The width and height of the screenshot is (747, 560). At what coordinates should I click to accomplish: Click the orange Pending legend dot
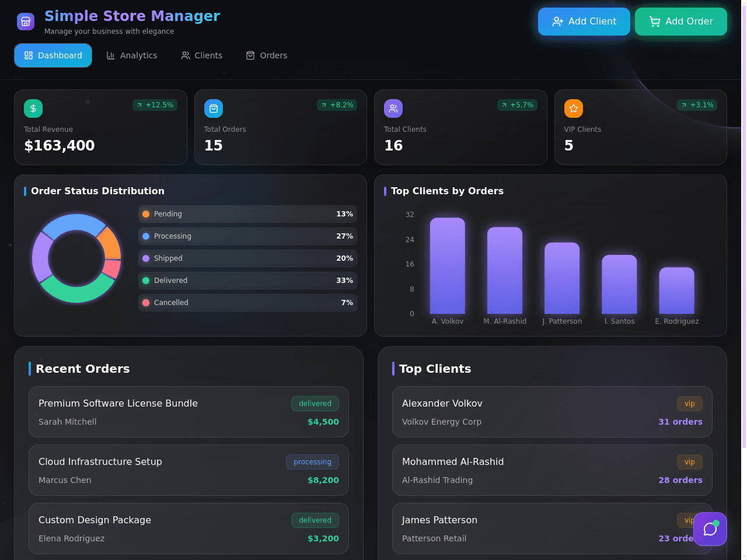point(146,214)
